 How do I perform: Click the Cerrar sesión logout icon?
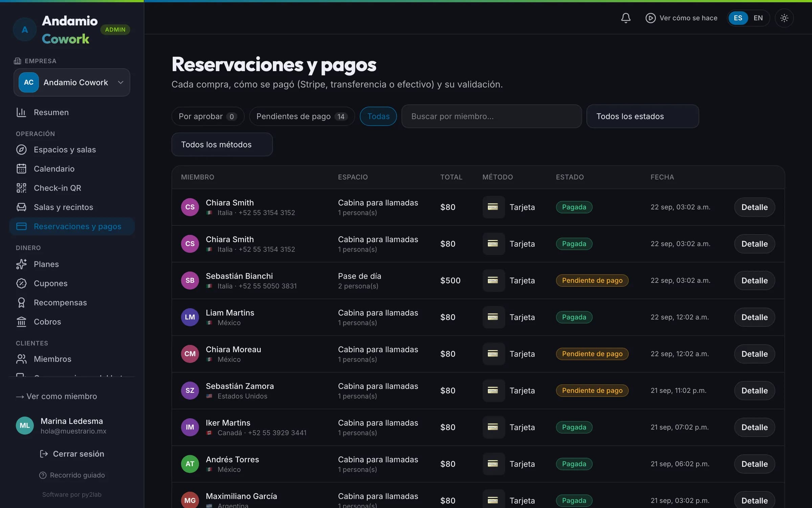(x=44, y=454)
